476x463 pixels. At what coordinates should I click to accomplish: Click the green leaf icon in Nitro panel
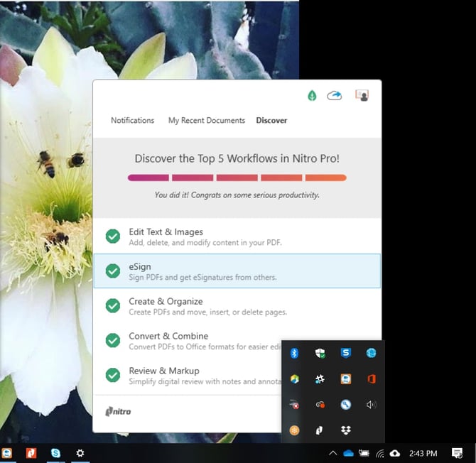click(312, 96)
